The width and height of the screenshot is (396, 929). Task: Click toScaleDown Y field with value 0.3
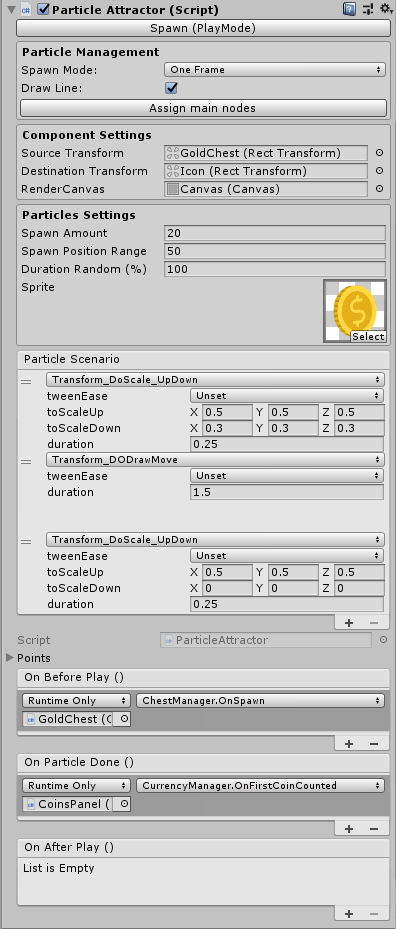[x=293, y=428]
